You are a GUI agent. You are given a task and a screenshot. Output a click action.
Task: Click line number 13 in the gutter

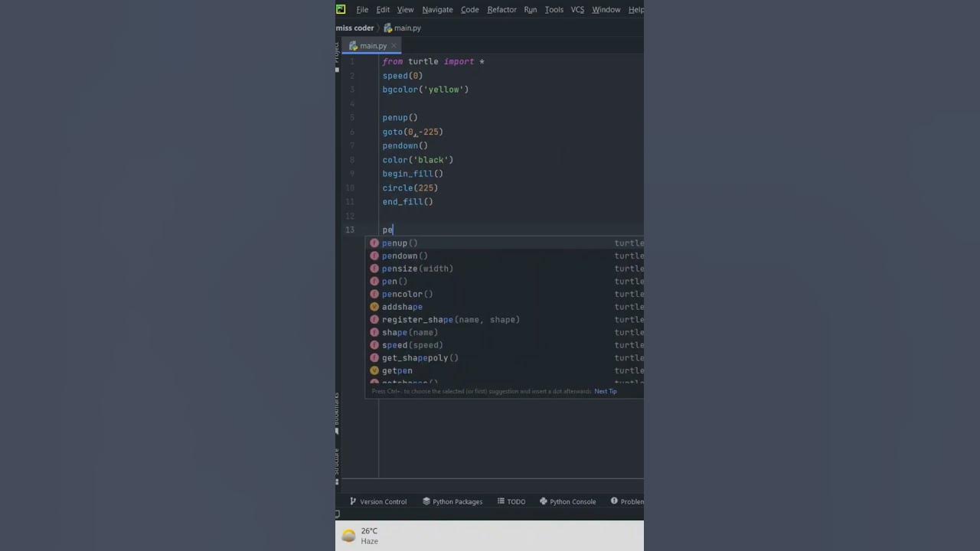(x=349, y=230)
